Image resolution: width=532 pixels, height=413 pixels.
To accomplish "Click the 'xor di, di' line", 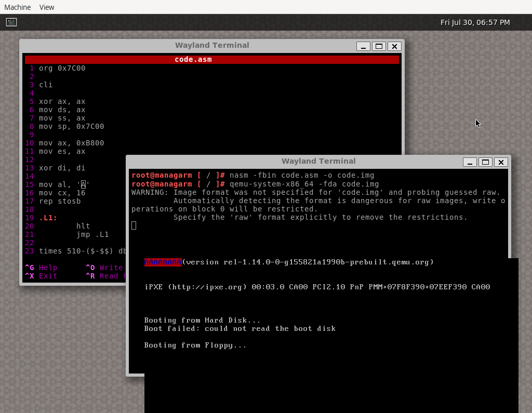I will click(62, 168).
